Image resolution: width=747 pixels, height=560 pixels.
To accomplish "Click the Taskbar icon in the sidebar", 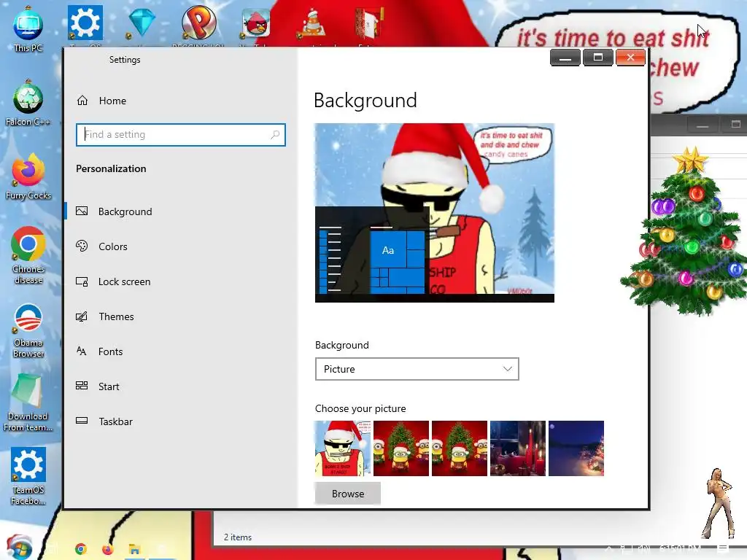I will coord(82,421).
